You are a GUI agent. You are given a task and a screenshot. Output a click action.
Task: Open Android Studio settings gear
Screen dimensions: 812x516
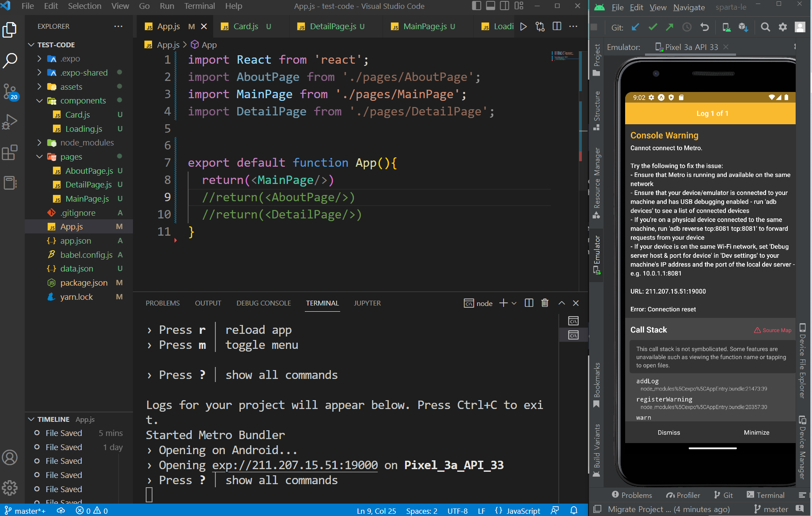point(783,27)
